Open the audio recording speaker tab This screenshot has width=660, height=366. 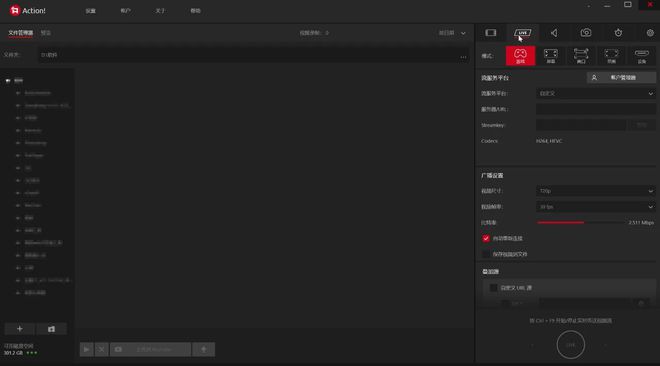554,33
